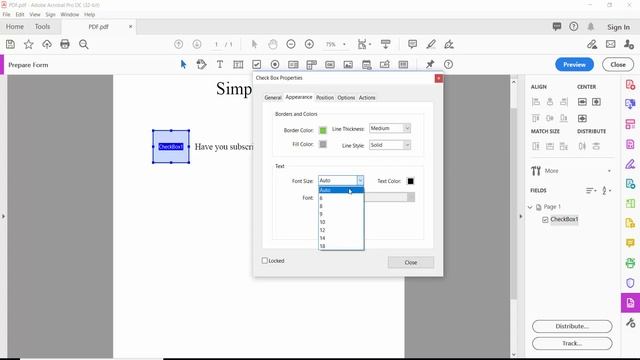
Task: Open the zoom percentage dropdown arrow
Action: pos(344,44)
